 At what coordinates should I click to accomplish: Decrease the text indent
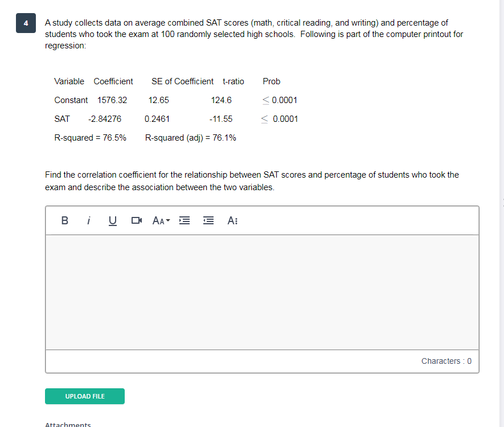(x=208, y=220)
